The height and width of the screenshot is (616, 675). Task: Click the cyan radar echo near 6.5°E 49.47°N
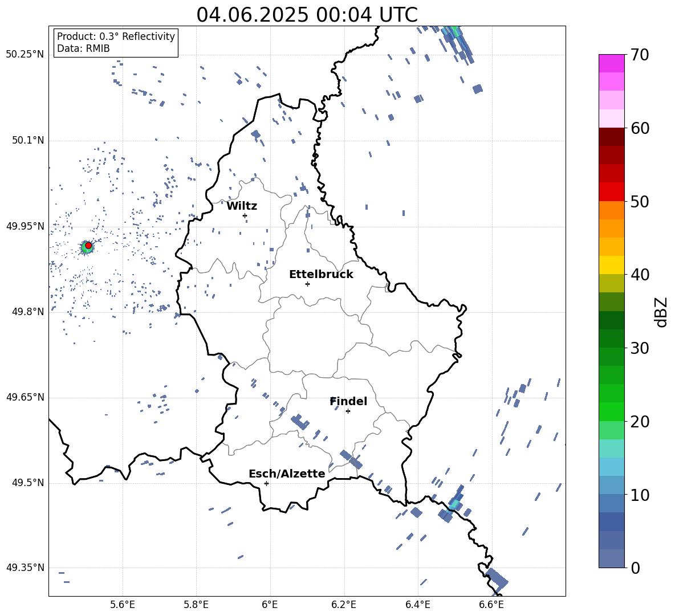454,503
